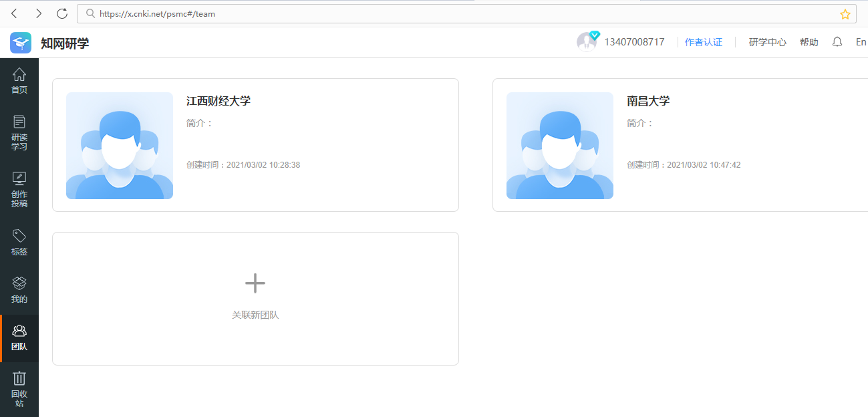Image resolution: width=868 pixels, height=417 pixels.
Task: Open the 研学中心 link
Action: tap(768, 42)
